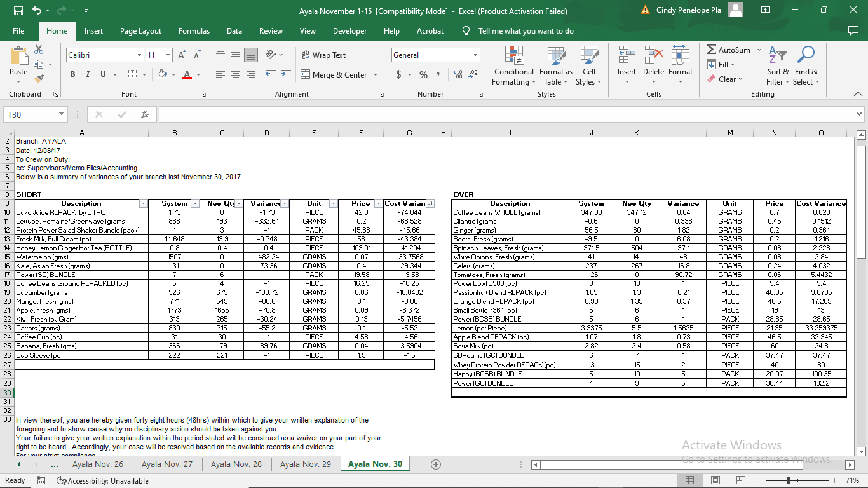Viewport: 868px width, 488px height.
Task: Switch to Page Layout view in status bar
Action: [715, 480]
